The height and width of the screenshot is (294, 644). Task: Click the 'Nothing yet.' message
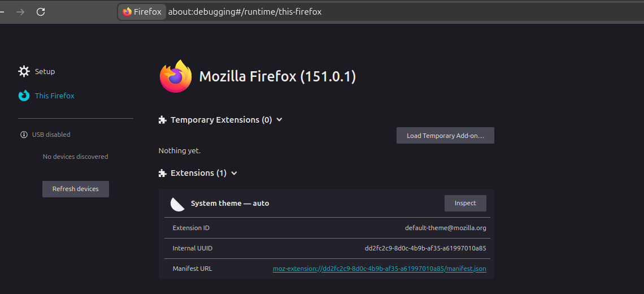click(180, 151)
